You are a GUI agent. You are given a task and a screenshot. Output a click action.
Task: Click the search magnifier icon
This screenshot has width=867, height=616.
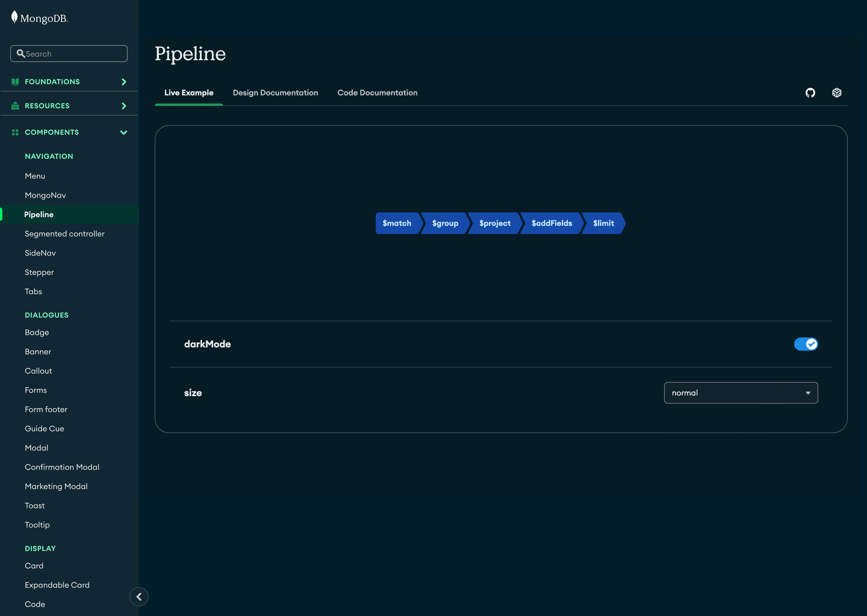point(22,53)
